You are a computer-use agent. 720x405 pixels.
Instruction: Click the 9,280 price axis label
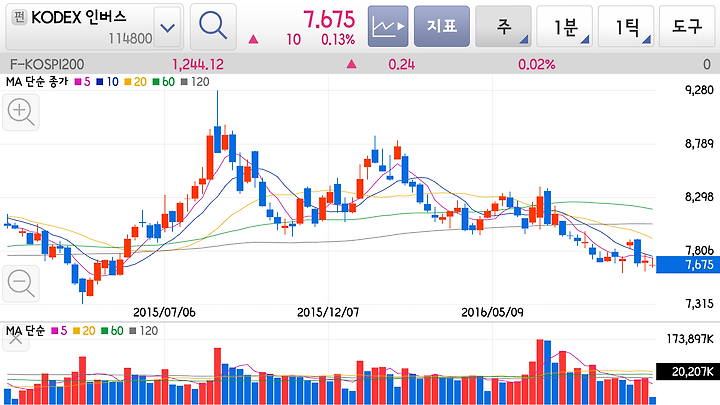click(699, 90)
